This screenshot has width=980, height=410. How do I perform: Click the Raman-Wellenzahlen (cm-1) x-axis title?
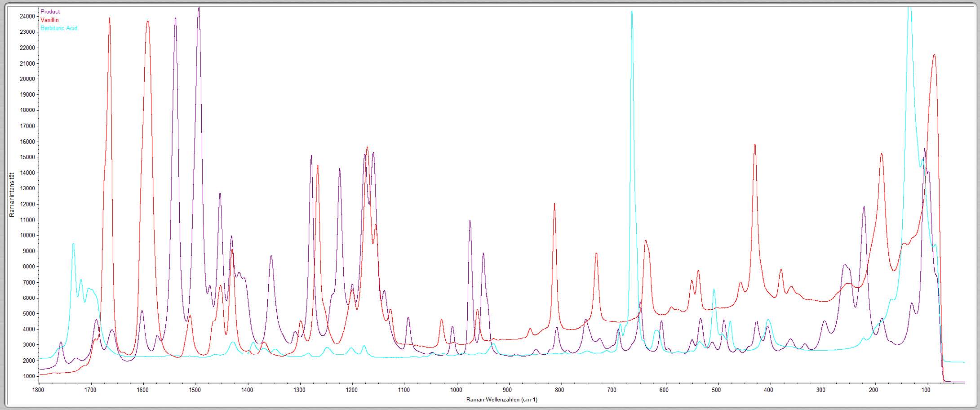click(501, 400)
